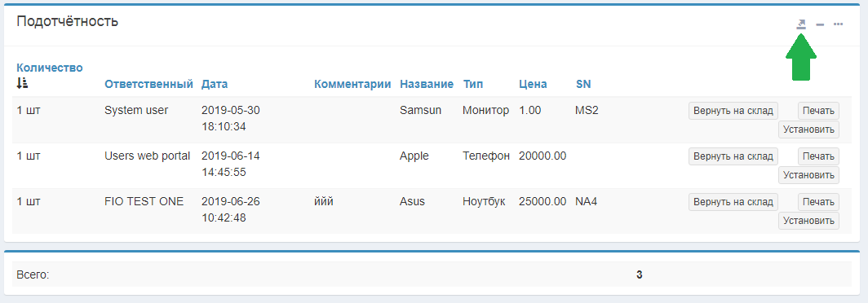
Task: Sort by SN column header
Action: (x=583, y=84)
